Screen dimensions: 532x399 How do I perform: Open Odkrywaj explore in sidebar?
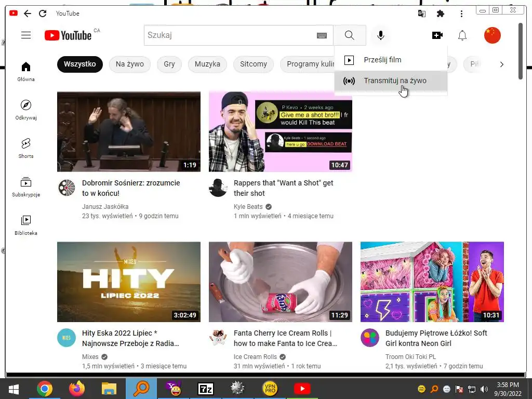click(26, 110)
